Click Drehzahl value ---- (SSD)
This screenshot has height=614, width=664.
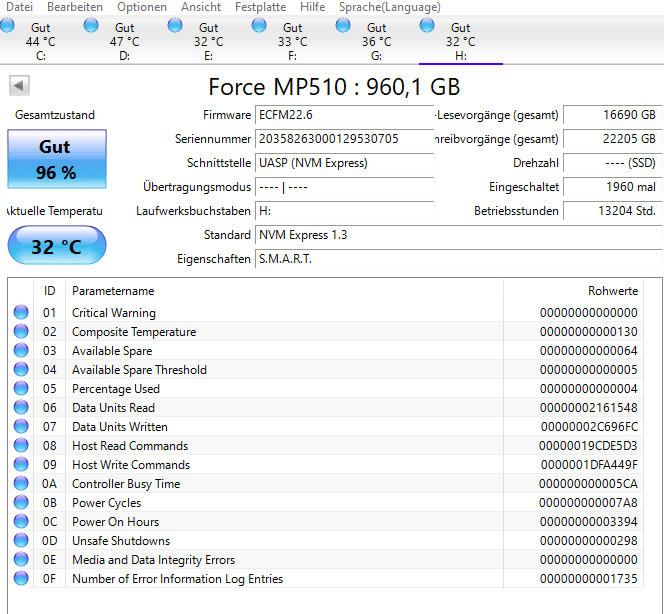point(612,163)
